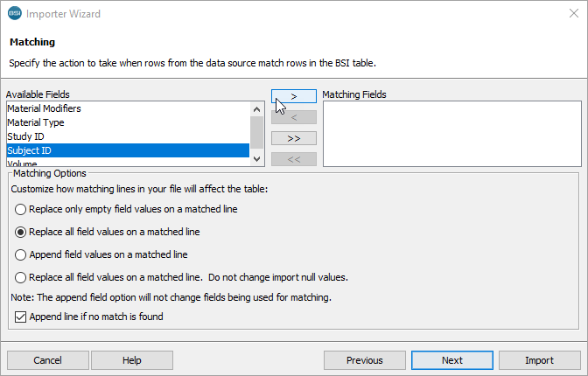The image size is (588, 376).
Task: Click the Import button
Action: click(x=539, y=360)
